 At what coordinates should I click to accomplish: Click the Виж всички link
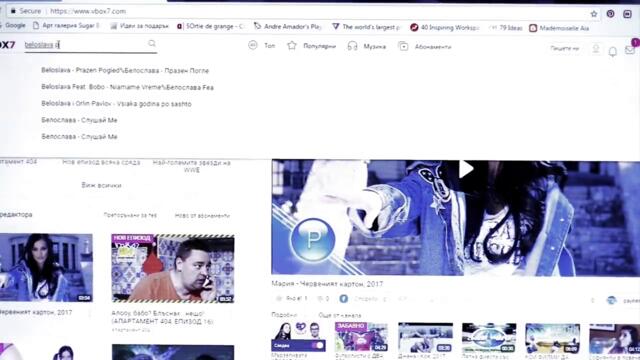[101, 185]
